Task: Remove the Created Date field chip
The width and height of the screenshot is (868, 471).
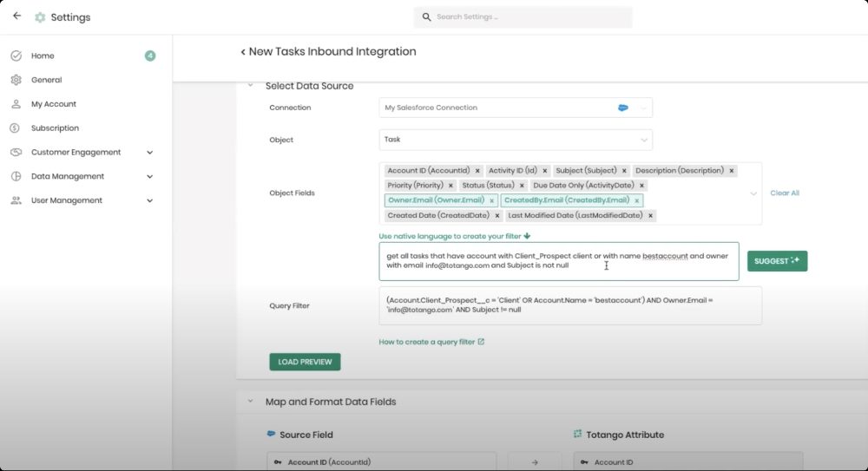Action: click(x=497, y=216)
